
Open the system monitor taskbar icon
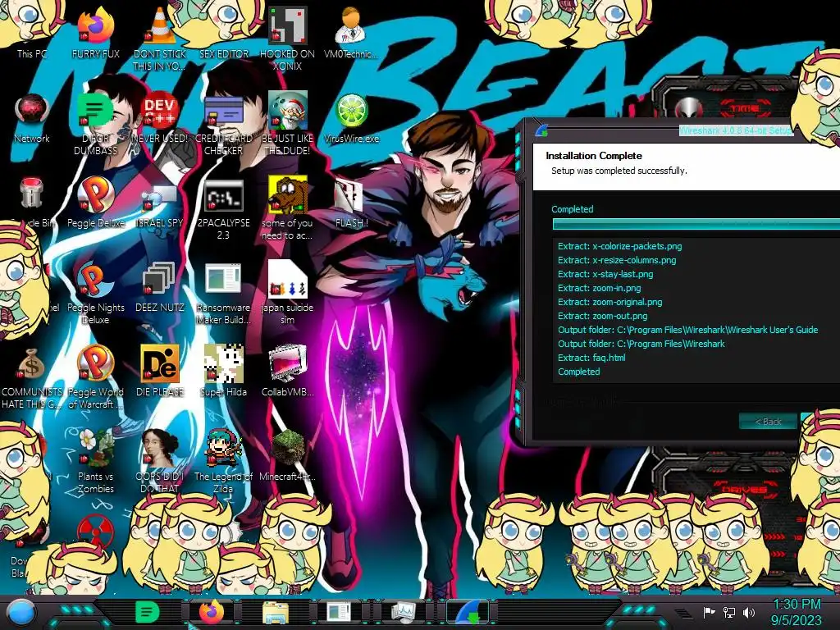point(404,613)
